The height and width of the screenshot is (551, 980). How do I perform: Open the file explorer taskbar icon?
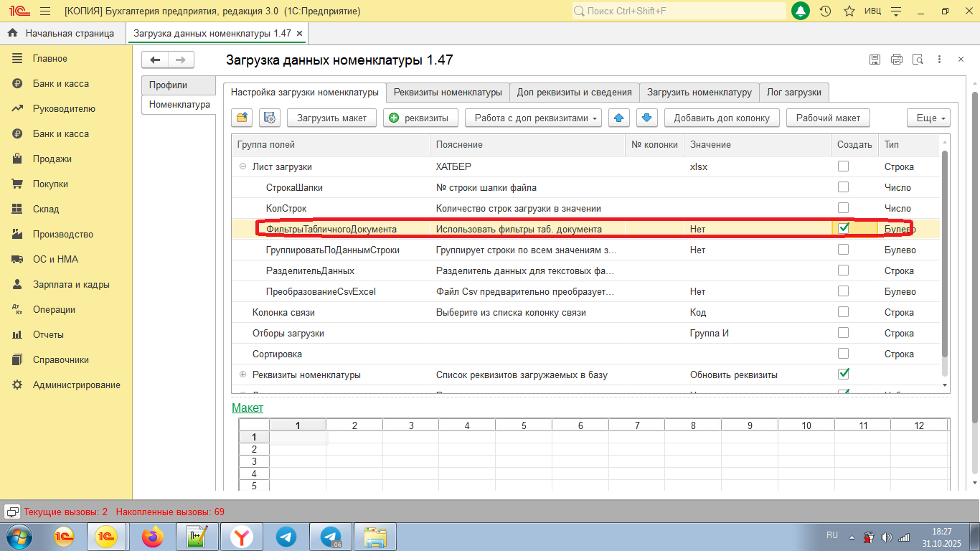click(x=375, y=537)
